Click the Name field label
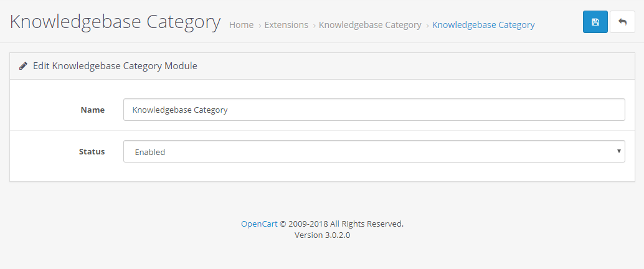Screen dimensions: 644x269 pyautogui.click(x=92, y=110)
